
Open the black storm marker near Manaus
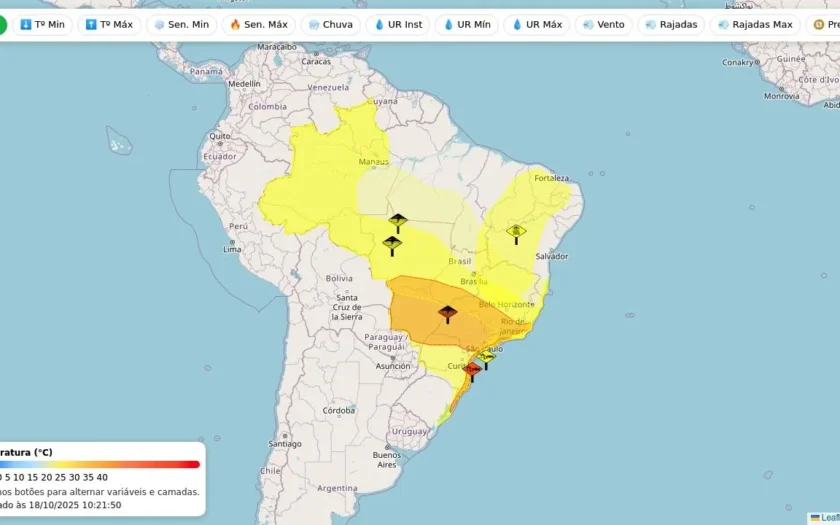tap(398, 223)
